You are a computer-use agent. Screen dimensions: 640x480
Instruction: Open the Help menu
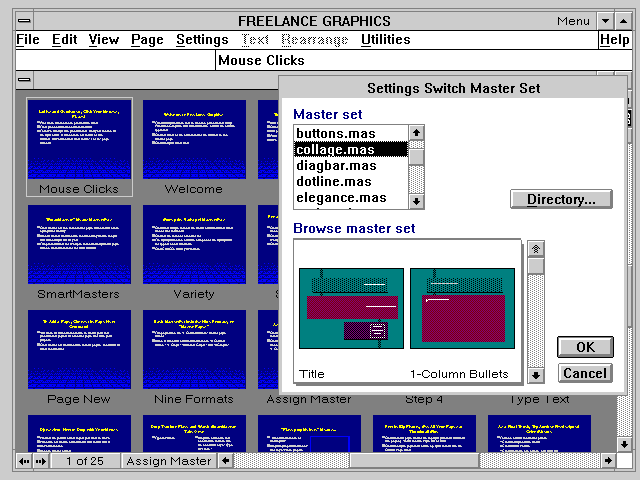[614, 40]
